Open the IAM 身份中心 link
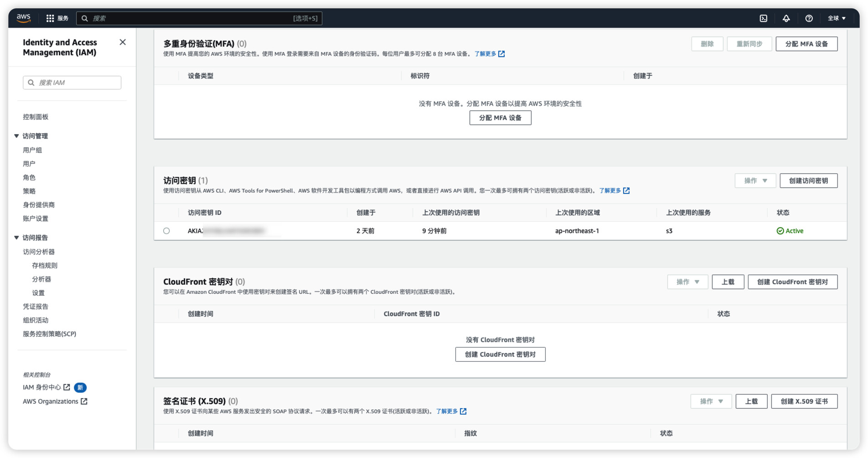The height and width of the screenshot is (458, 868). point(42,387)
